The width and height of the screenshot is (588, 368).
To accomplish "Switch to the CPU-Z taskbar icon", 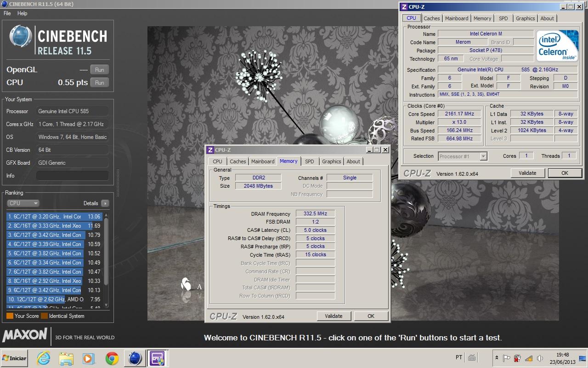I will point(157,358).
